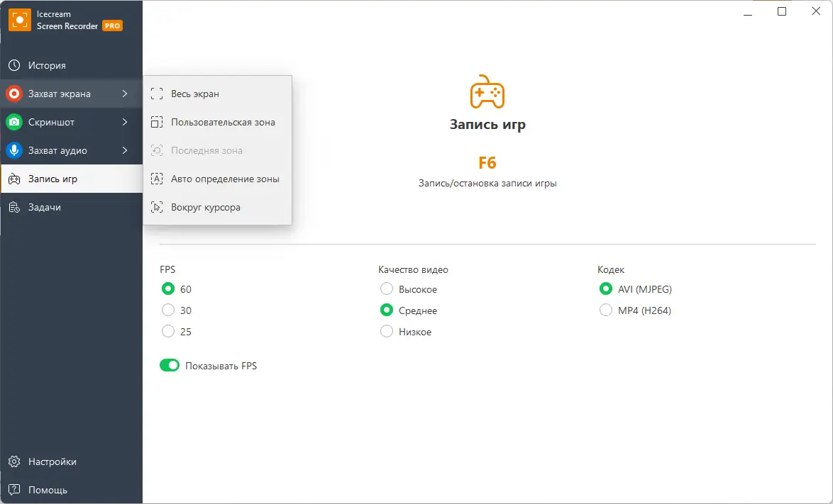The height and width of the screenshot is (504, 833).
Task: Open Настройки via the gear icon
Action: 14,461
